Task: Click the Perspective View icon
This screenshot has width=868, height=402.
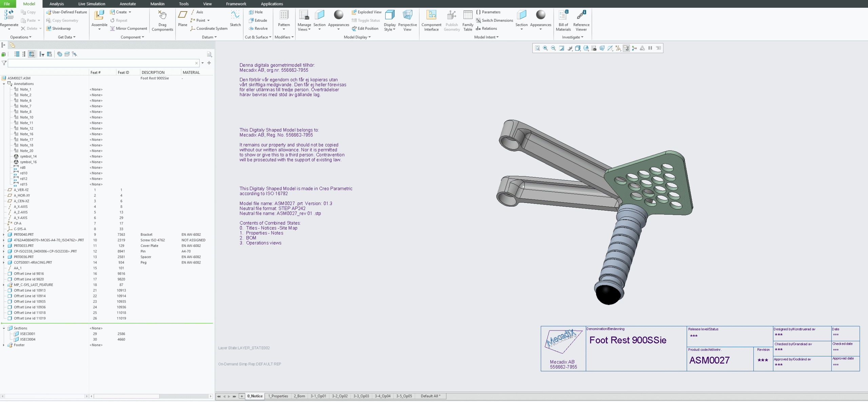Action: pos(407,16)
